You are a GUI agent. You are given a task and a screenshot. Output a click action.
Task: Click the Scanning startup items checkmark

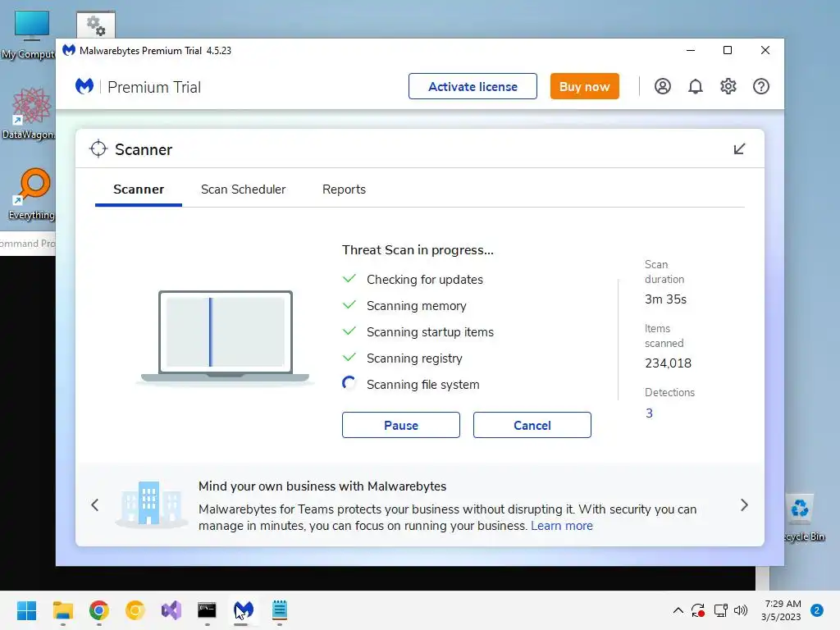pyautogui.click(x=349, y=331)
